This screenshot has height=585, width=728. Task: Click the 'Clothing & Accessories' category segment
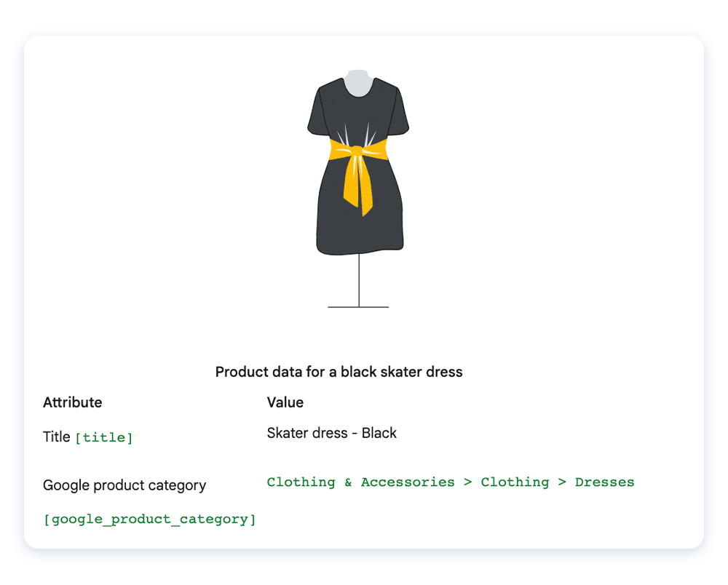pyautogui.click(x=361, y=482)
